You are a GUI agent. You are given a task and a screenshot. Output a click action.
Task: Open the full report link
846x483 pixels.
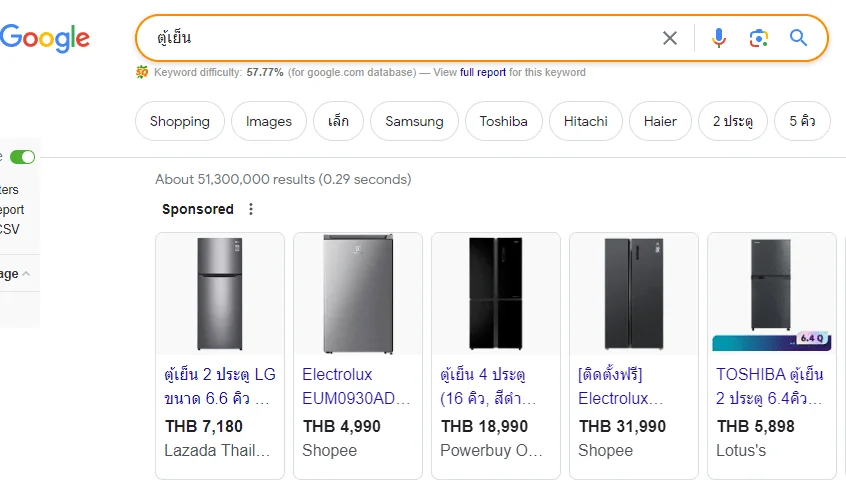[x=483, y=72]
